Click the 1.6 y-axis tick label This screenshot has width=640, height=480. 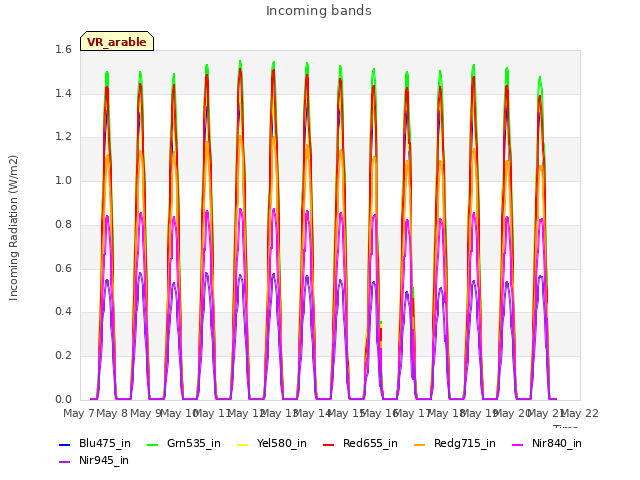(x=63, y=49)
